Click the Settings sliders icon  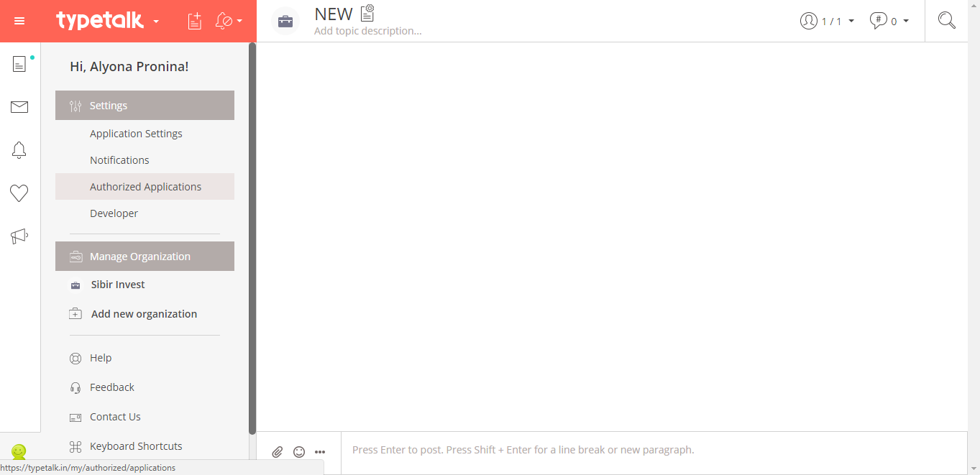75,106
